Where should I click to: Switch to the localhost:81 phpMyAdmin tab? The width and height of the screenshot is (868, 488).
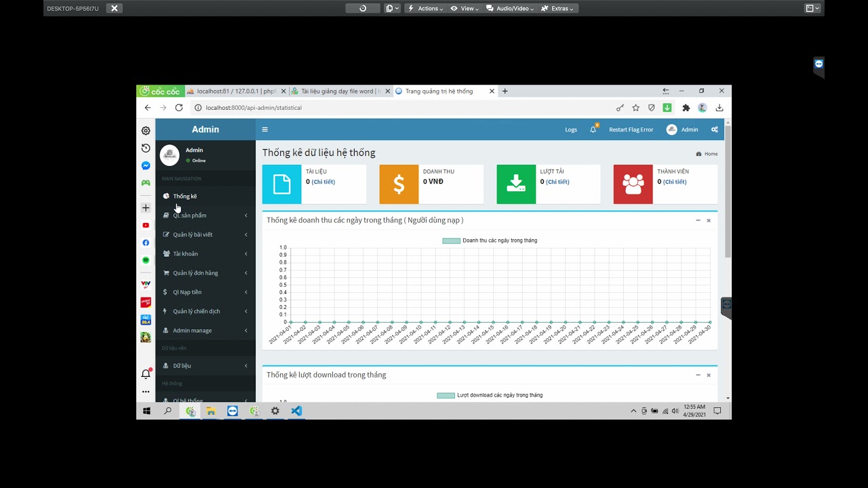pyautogui.click(x=235, y=91)
